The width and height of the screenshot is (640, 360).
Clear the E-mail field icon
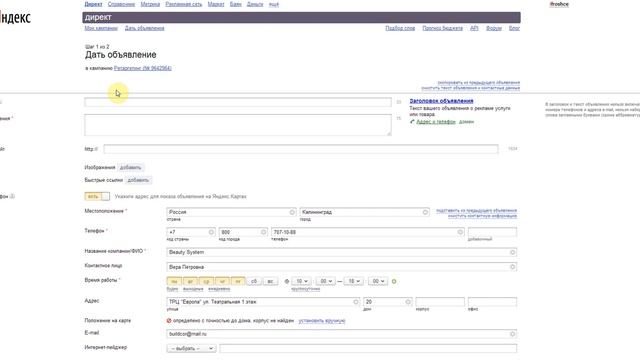pos(512,334)
